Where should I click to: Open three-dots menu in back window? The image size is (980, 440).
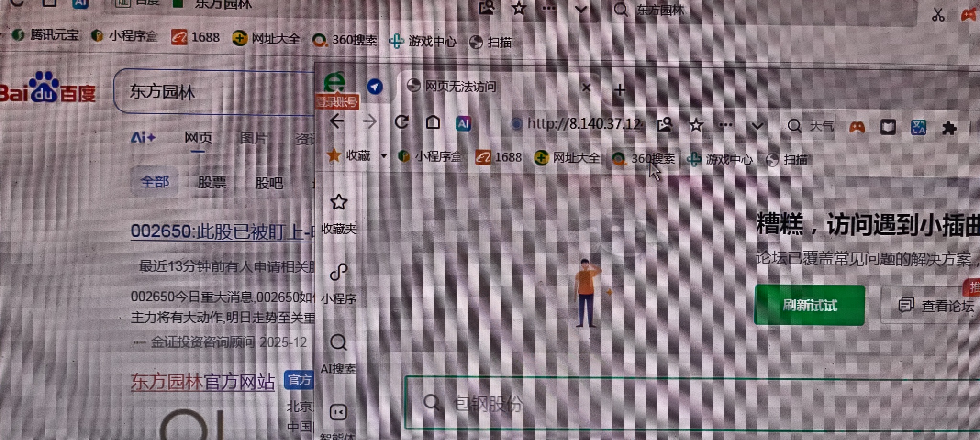click(x=549, y=8)
